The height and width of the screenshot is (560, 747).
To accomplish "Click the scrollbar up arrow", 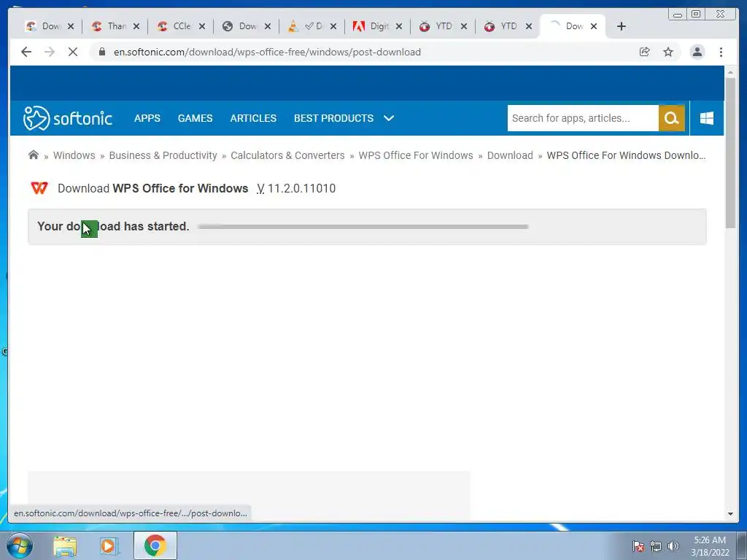I will 730,72.
